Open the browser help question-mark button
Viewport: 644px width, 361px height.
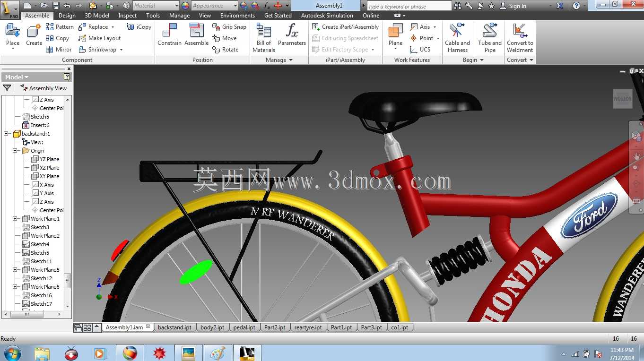67,77
